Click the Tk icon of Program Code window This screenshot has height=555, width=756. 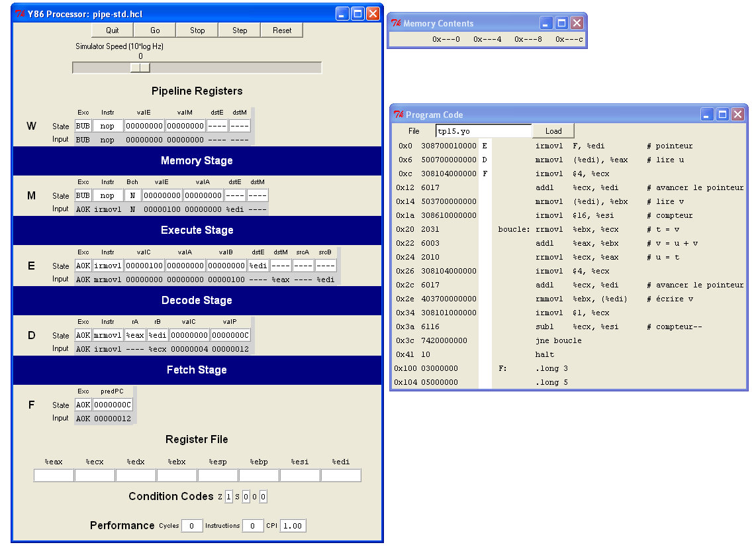[399, 115]
